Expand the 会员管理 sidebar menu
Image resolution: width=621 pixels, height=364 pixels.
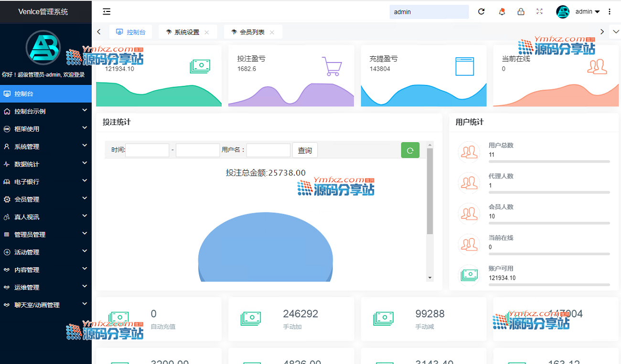pyautogui.click(x=46, y=199)
